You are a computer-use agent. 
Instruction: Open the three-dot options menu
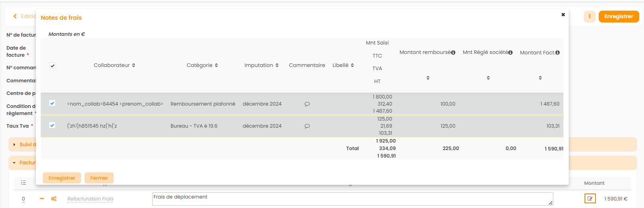click(x=589, y=17)
